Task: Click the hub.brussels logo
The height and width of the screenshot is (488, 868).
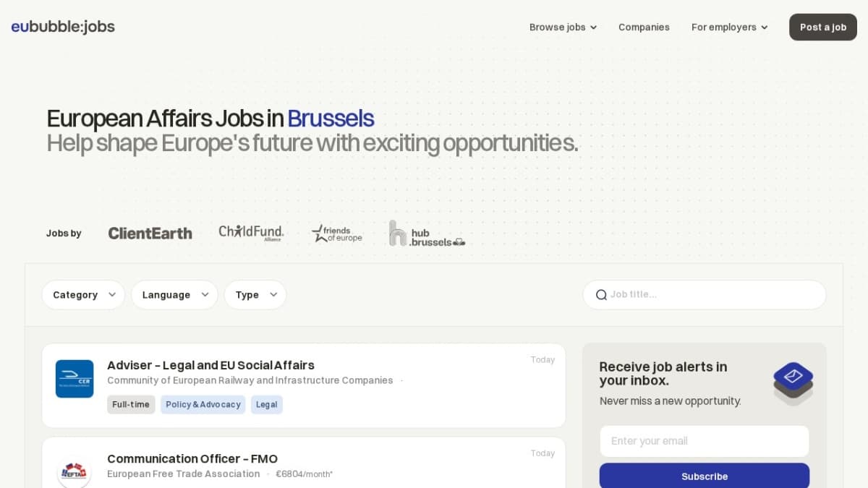Action: (x=427, y=233)
